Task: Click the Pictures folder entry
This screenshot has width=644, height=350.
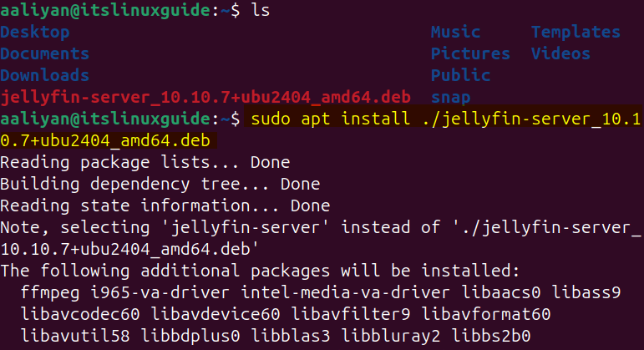Action: (x=470, y=54)
